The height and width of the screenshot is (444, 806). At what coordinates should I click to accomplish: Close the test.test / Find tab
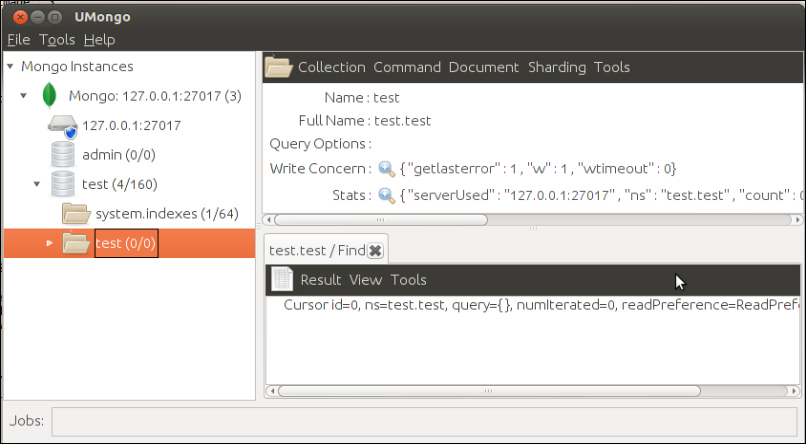pos(376,250)
